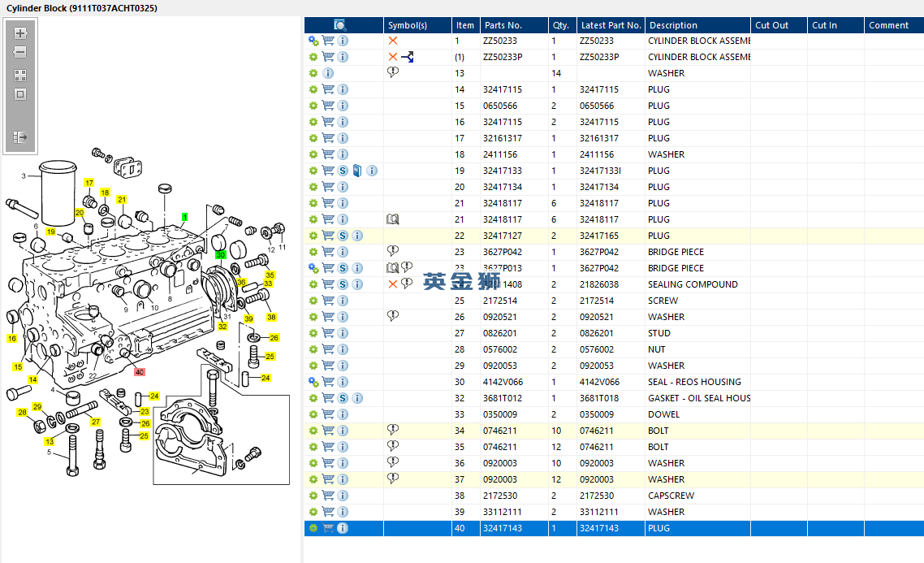Click the S supersession icon for item 19
This screenshot has height=563, width=924.
[x=343, y=171]
